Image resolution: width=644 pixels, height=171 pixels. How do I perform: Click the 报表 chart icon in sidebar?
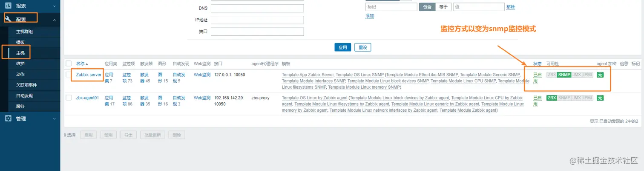coord(8,6)
